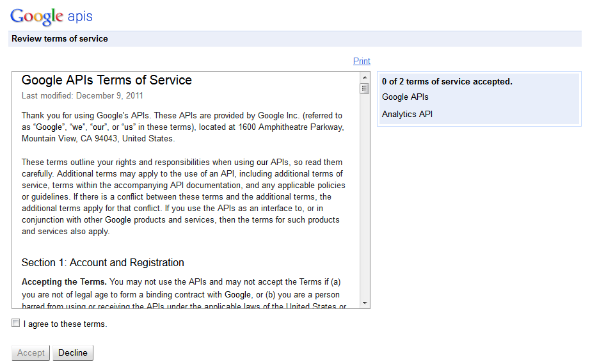Click the "Accepting the Terms." bold text
This screenshot has width=590, height=364.
tap(65, 282)
